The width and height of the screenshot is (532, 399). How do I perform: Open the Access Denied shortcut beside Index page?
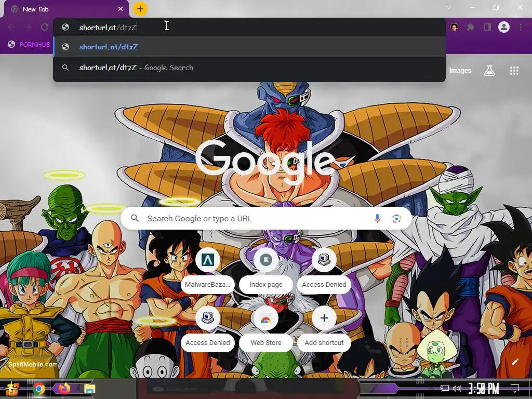[x=324, y=270]
